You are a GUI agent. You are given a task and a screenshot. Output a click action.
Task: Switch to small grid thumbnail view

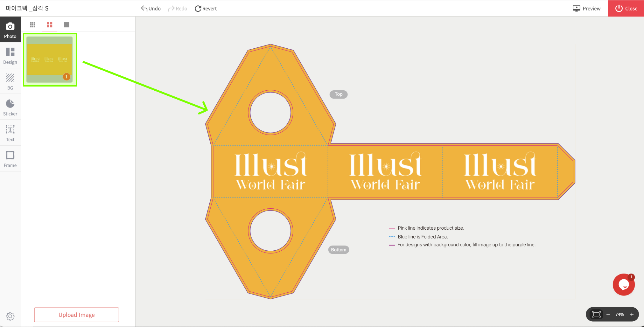coord(33,25)
